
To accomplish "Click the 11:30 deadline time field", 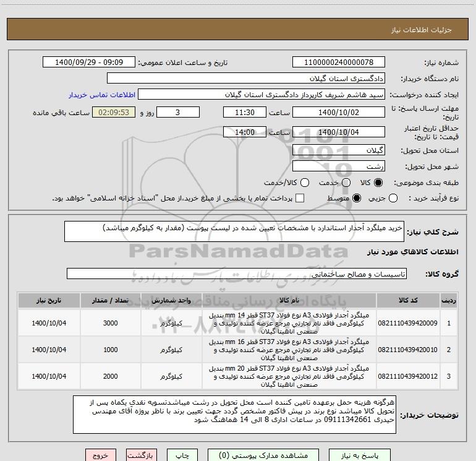I will click(245, 112).
